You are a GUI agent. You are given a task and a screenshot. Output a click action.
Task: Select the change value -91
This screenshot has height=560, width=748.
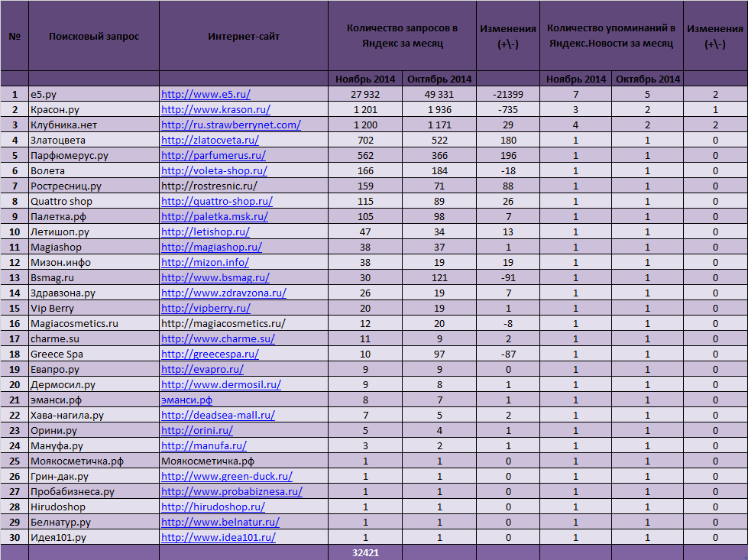(x=508, y=277)
